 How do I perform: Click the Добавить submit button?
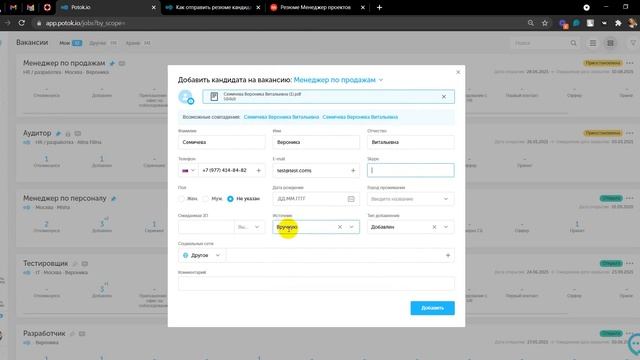pyautogui.click(x=432, y=308)
